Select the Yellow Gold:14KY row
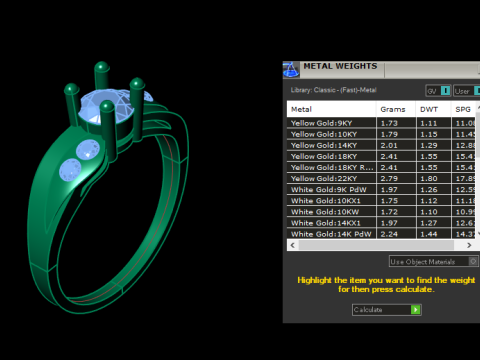 [381, 145]
